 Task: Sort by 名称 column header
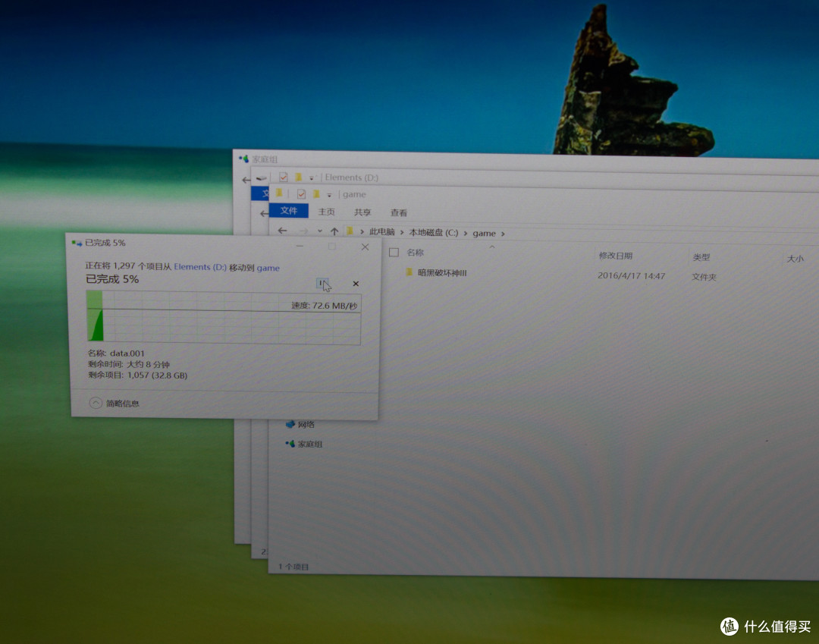416,253
